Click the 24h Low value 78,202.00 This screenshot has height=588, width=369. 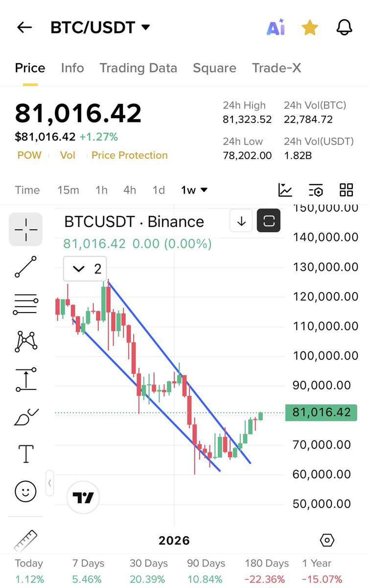(x=247, y=156)
